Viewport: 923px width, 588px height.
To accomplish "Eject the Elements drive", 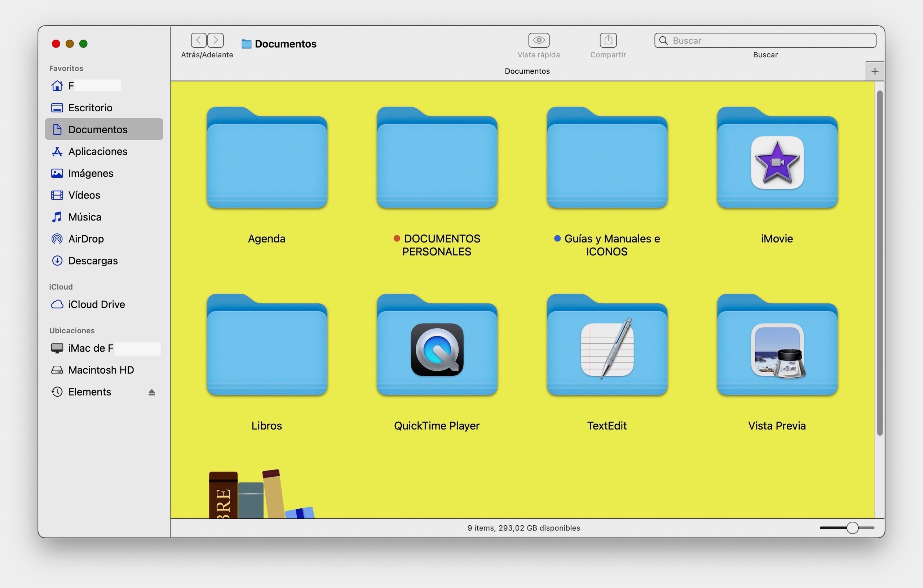I will pyautogui.click(x=152, y=392).
